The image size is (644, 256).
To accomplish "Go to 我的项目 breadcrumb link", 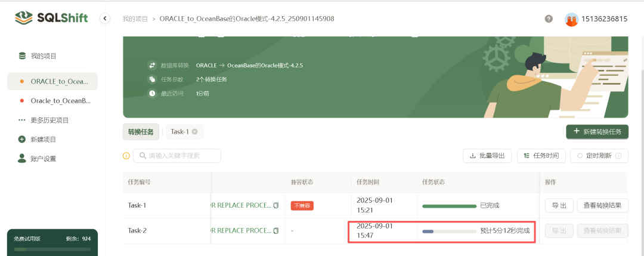I will [135, 19].
